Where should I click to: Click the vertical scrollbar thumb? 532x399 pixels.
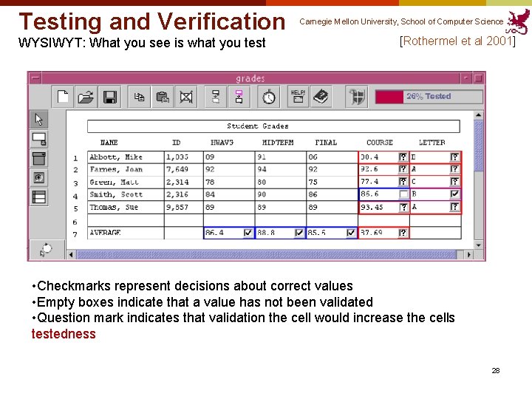tap(478, 146)
